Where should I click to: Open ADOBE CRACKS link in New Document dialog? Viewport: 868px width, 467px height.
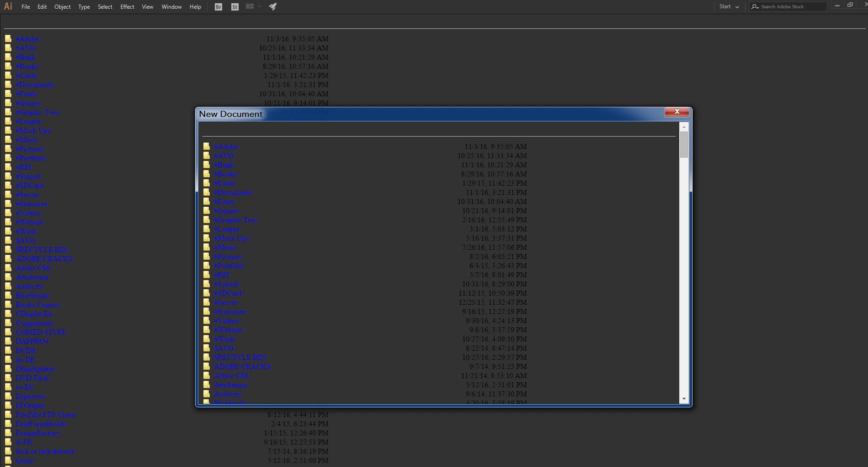coord(243,367)
